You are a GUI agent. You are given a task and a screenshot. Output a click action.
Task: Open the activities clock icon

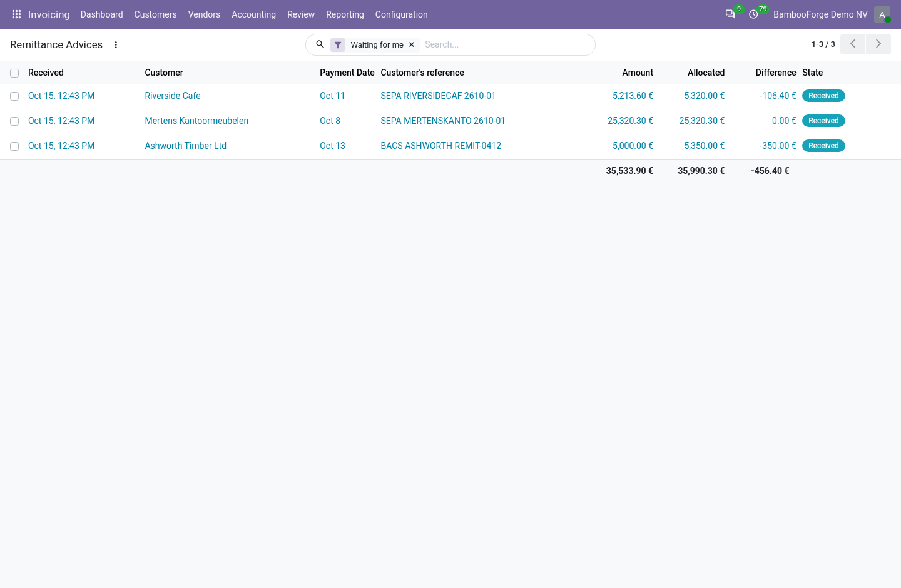(753, 14)
